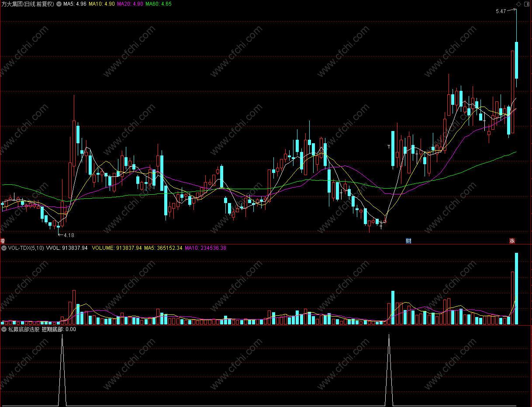
Task: Open the 增 event marker below the chart
Action: [x=3, y=241]
